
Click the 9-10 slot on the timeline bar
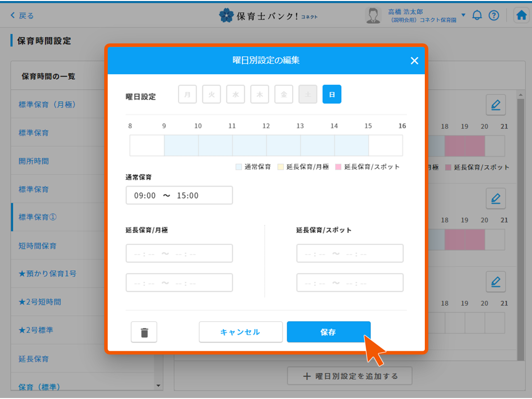(181, 145)
